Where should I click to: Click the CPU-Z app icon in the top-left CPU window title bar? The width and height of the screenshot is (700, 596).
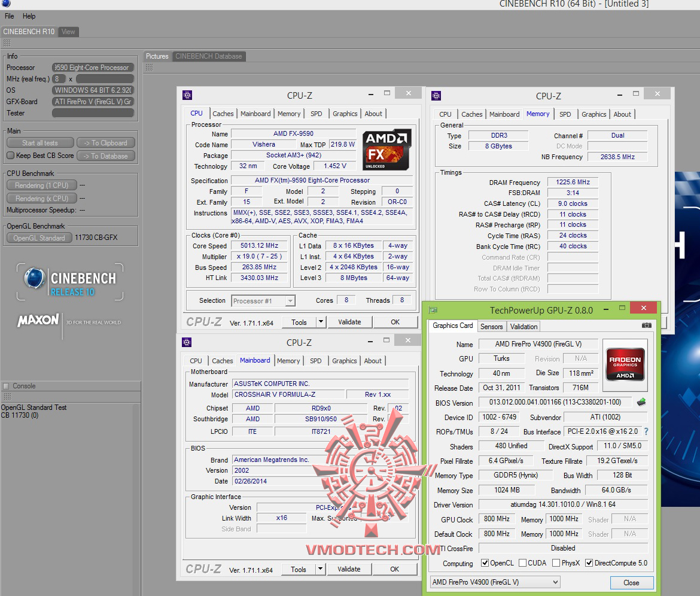(187, 95)
